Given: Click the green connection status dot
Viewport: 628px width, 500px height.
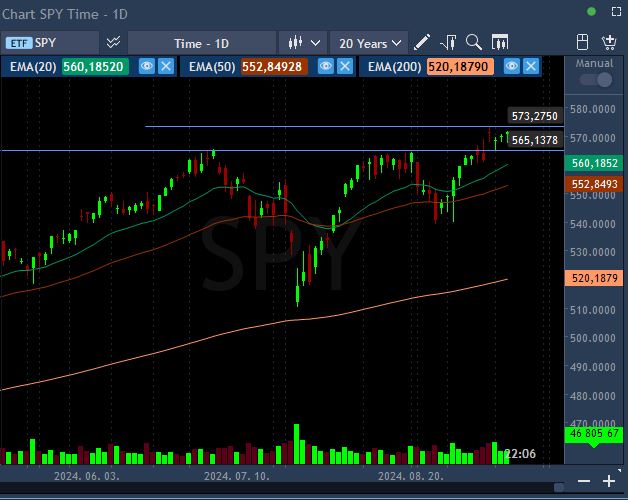Looking at the screenshot, I should pos(591,12).
